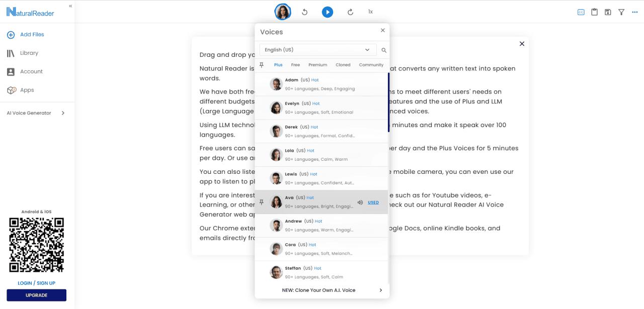
Task: Select the Plus voices tab
Action: tap(278, 65)
